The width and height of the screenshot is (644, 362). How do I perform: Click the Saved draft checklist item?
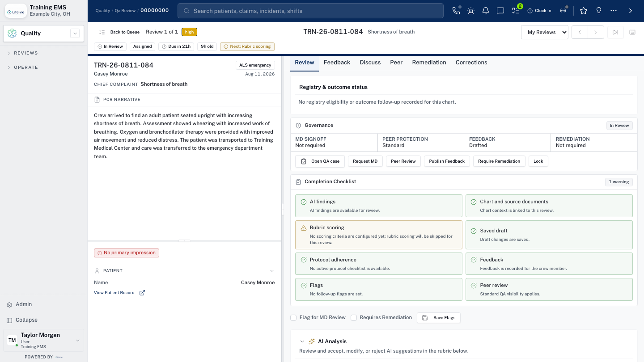pyautogui.click(x=549, y=235)
